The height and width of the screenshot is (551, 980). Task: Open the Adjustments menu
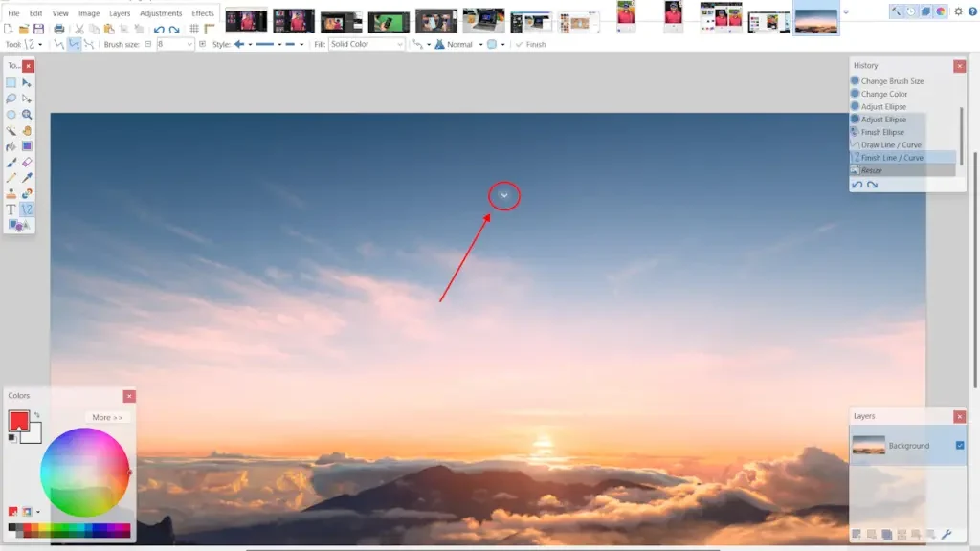point(161,13)
